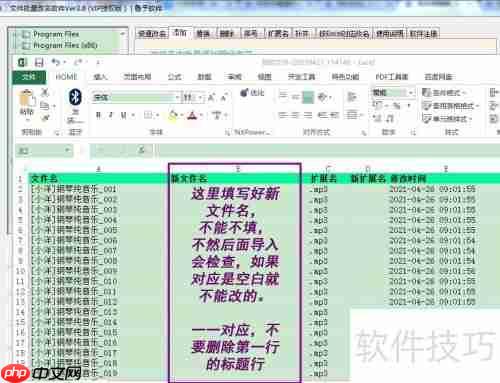Screen dimensions: 500x383
Task: Decrease font size with smaller A
Action: (224, 98)
